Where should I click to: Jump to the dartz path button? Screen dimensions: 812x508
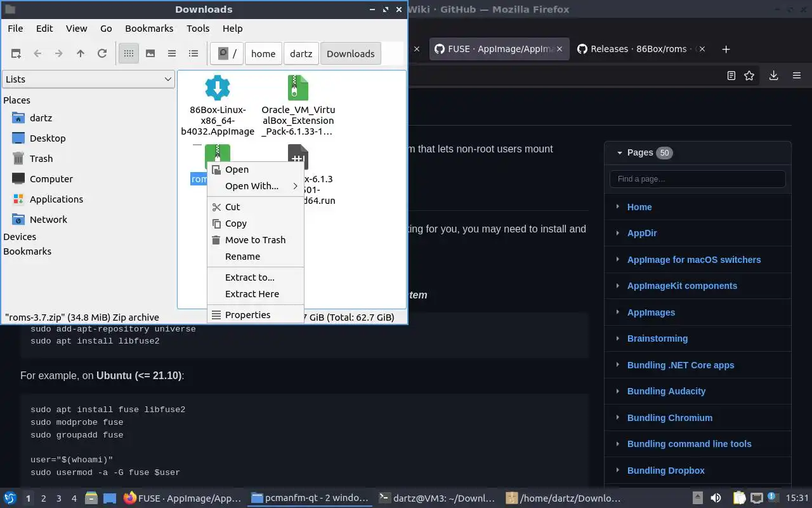coord(301,54)
